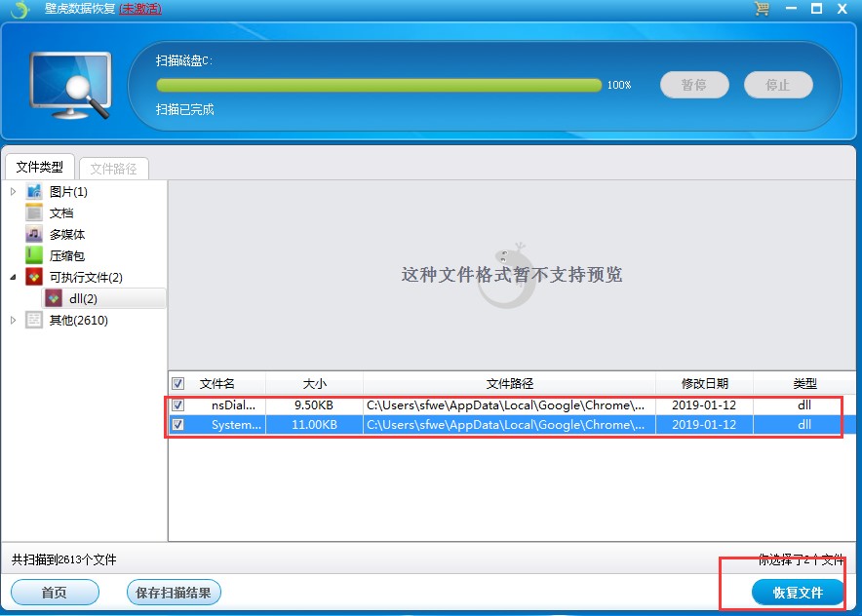The height and width of the screenshot is (616, 862).
Task: Collapse the 可执行文件(2) tree node
Action: click(x=12, y=277)
